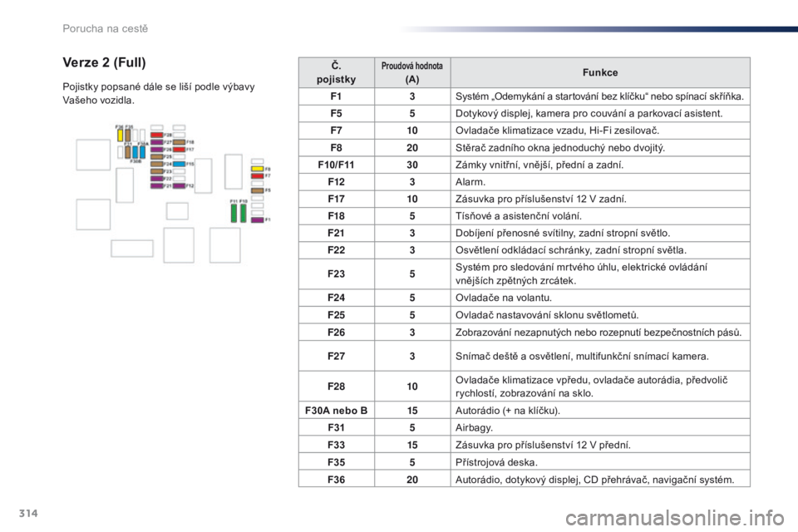Click "Autorádio (+ na klíčku)" description
The width and height of the screenshot is (798, 532).
click(508, 411)
